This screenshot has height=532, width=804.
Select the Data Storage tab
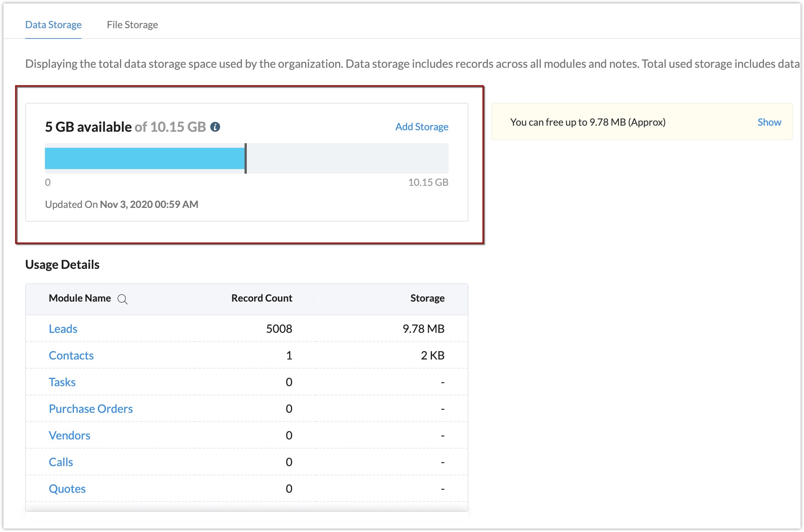(53, 24)
